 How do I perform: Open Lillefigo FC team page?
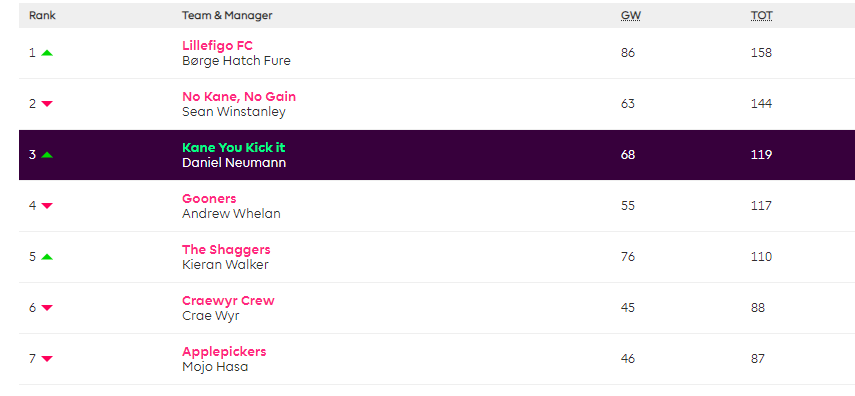(218, 46)
